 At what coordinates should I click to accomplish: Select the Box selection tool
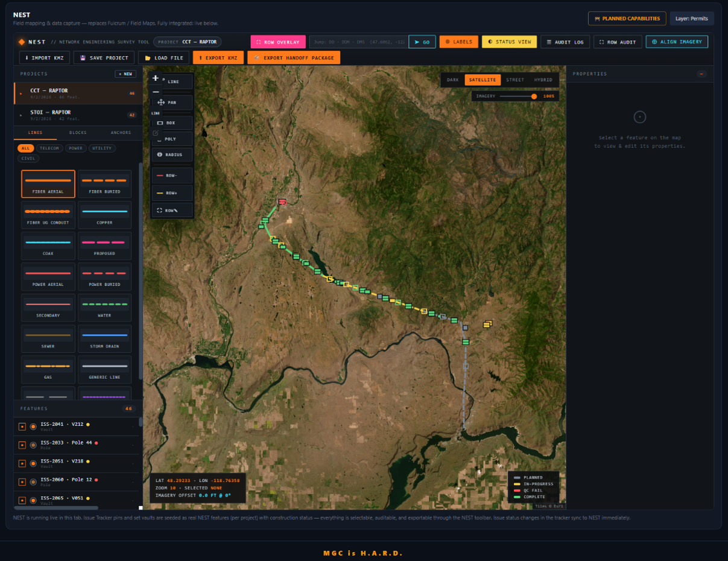(x=172, y=122)
